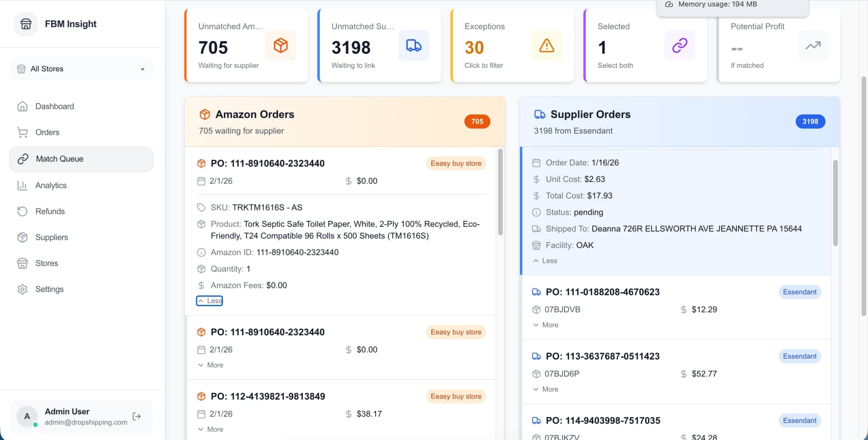Click the purple link icon in Selected card
Viewport: 868px width, 440px height.
tap(679, 46)
